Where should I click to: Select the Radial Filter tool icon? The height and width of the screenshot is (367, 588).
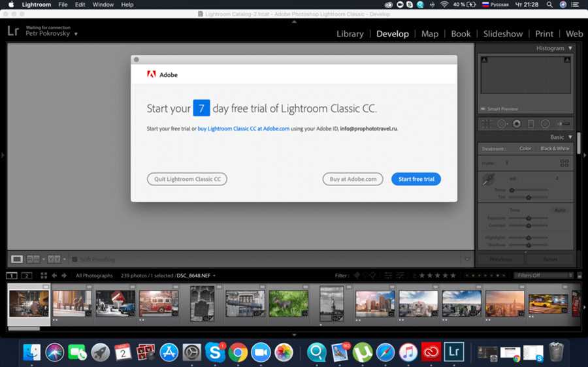546,123
